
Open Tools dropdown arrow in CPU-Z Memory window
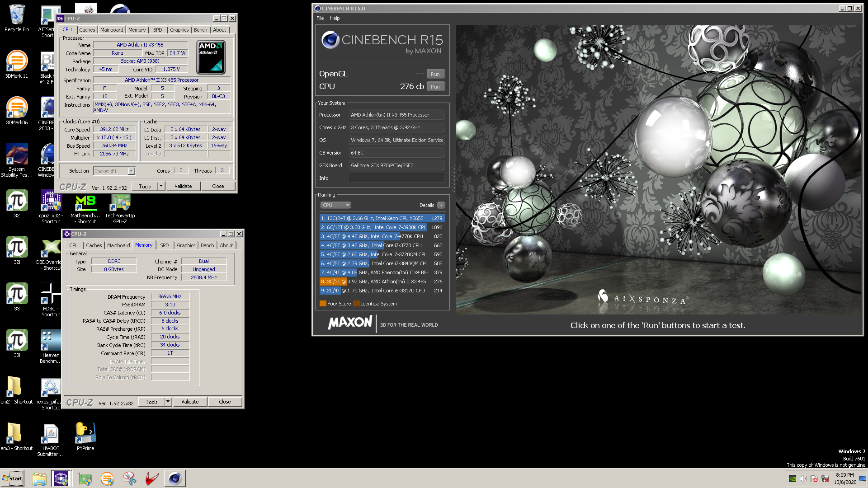(168, 402)
